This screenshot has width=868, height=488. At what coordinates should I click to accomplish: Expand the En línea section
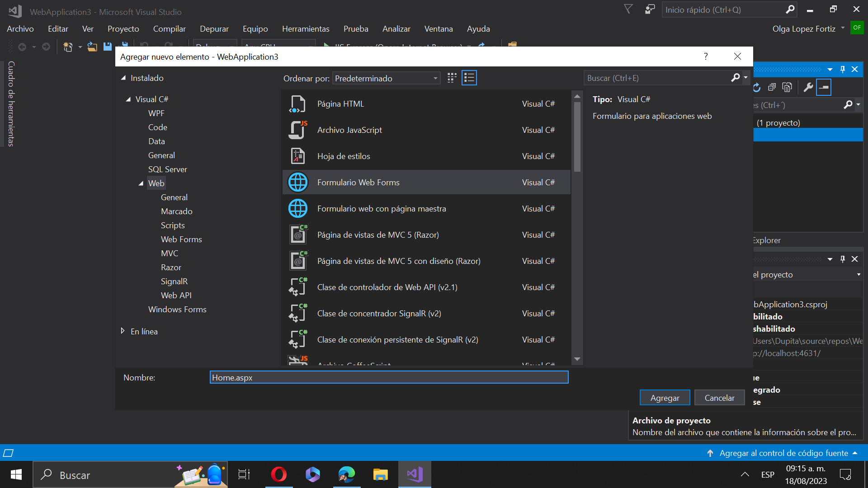(123, 331)
